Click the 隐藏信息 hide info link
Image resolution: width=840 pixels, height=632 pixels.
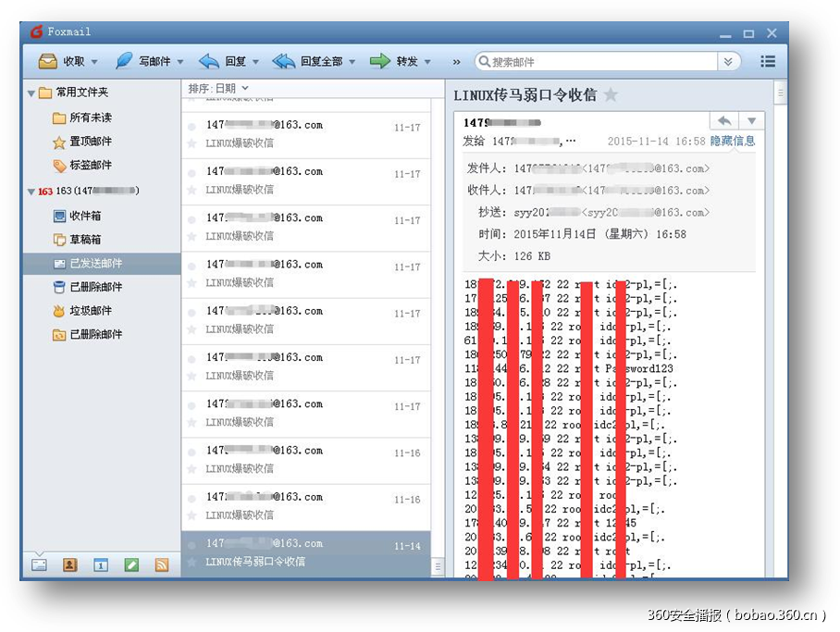tap(733, 141)
